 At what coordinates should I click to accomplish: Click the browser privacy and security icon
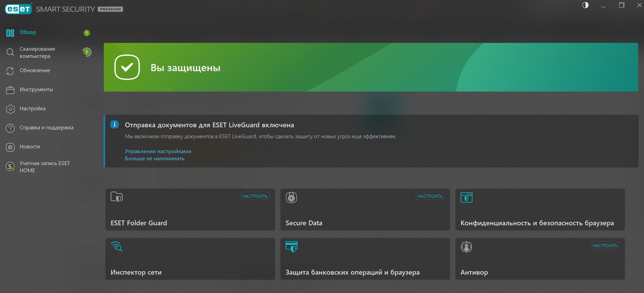466,197
